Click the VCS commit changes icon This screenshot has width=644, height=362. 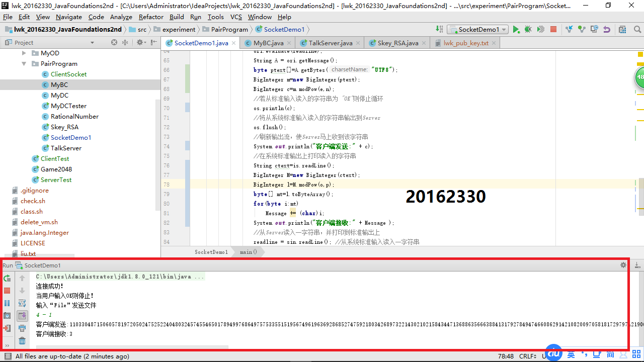pos(582,30)
